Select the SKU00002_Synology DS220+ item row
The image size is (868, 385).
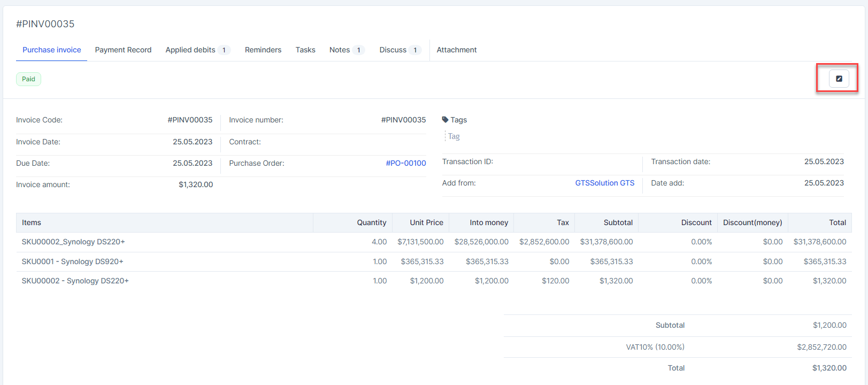coord(73,242)
